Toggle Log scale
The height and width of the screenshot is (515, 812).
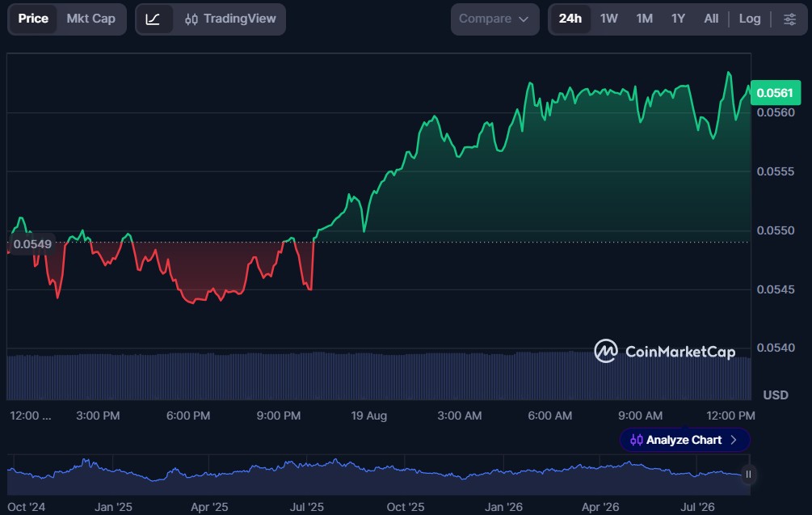coord(749,19)
